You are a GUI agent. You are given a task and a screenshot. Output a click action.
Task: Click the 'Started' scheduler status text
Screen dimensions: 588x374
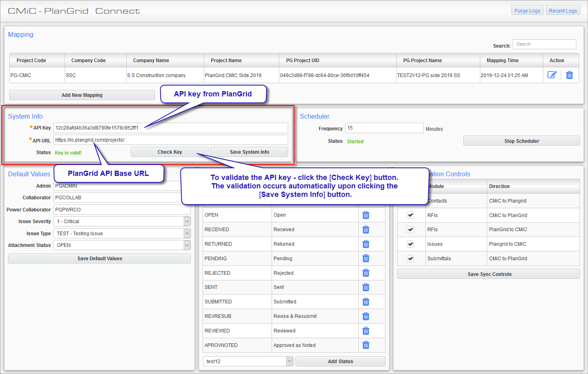tap(355, 141)
